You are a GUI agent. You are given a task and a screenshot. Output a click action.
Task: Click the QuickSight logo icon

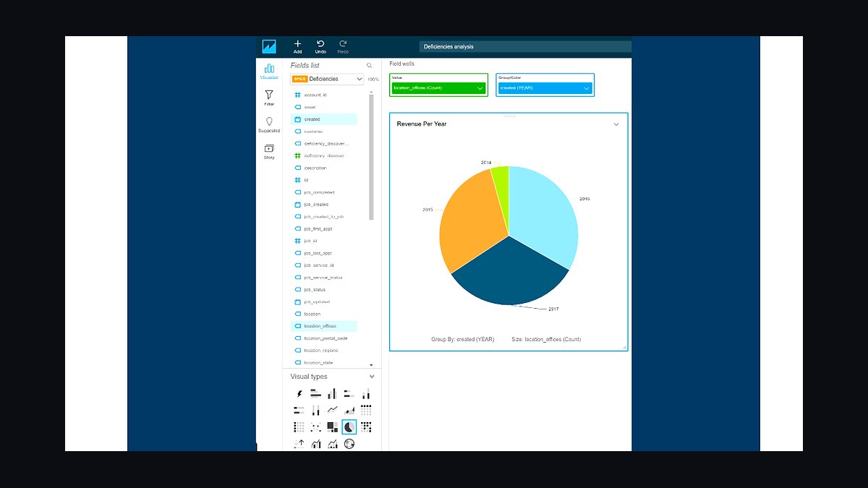pyautogui.click(x=269, y=47)
